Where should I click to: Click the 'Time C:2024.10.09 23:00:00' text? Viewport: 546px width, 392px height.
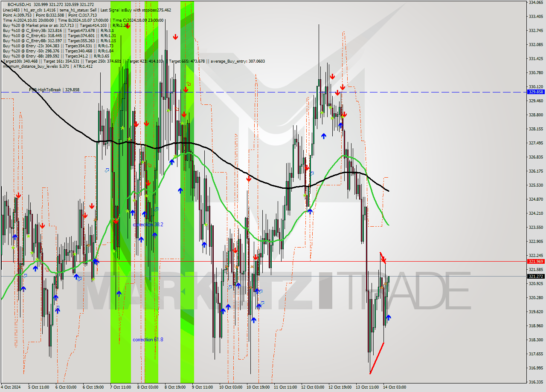[x=139, y=20]
